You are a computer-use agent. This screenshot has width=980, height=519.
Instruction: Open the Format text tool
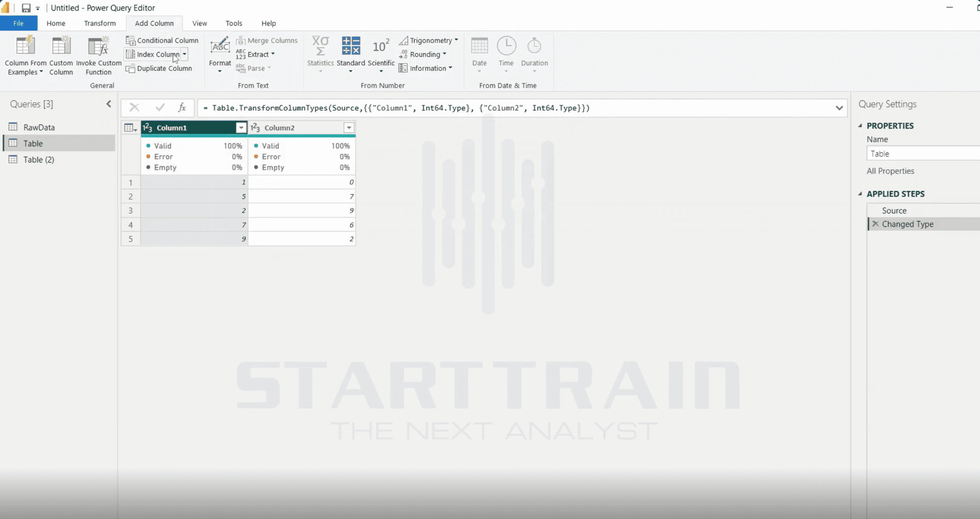(220, 54)
